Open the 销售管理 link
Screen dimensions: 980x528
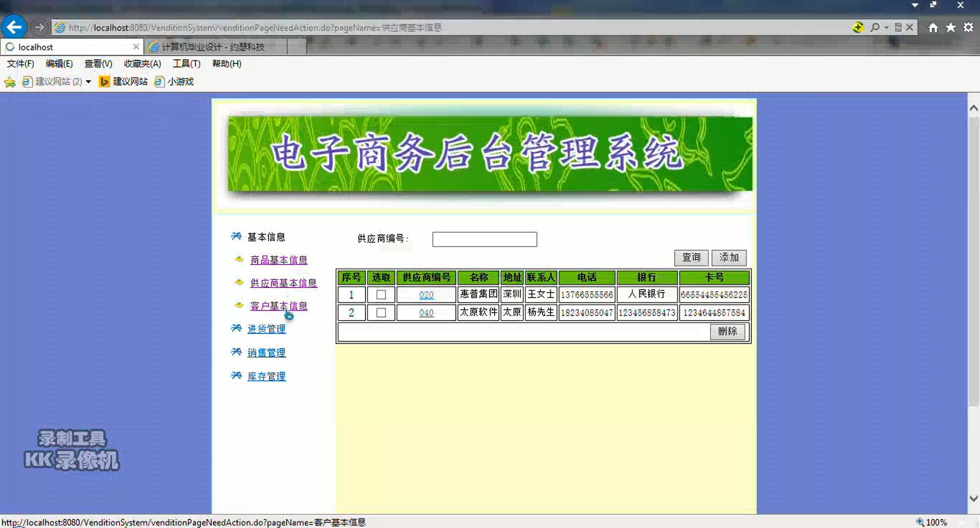click(266, 353)
